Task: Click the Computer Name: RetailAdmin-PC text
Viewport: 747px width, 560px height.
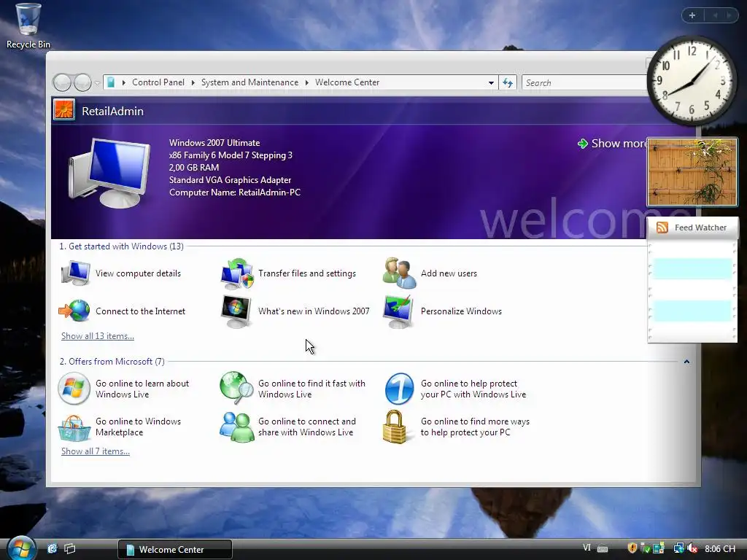Action: [x=235, y=192]
